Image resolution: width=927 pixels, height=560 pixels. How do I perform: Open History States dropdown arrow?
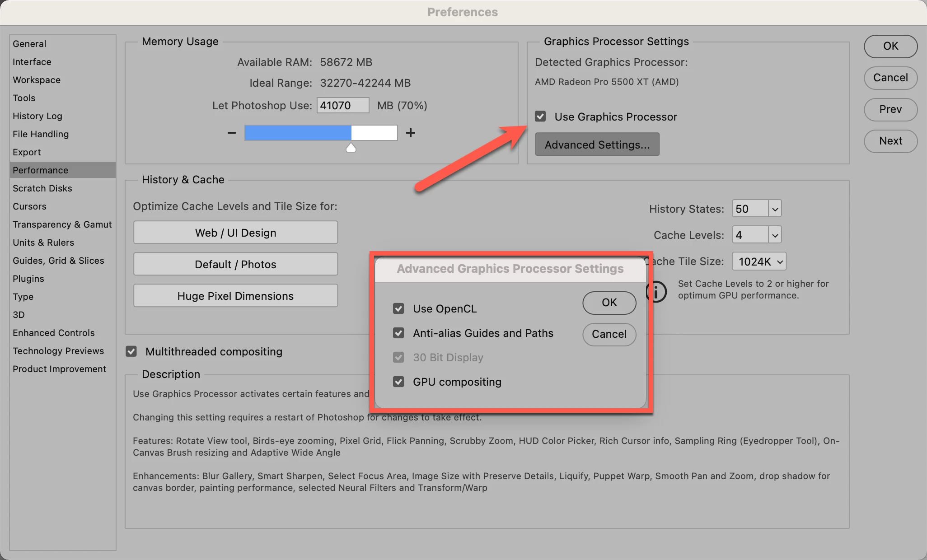point(775,209)
